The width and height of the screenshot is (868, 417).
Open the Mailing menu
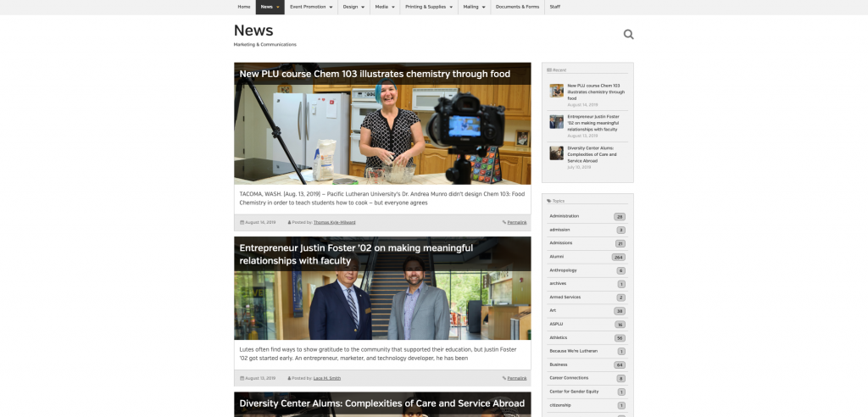click(x=470, y=7)
